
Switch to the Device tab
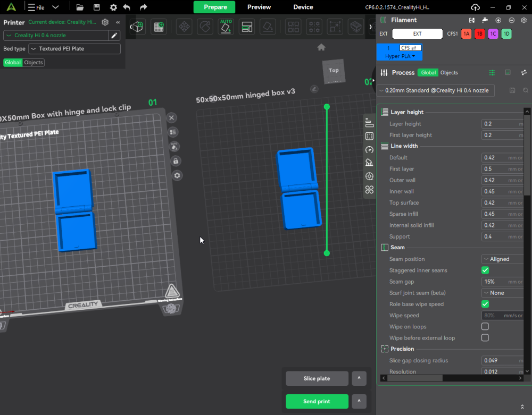pos(303,7)
